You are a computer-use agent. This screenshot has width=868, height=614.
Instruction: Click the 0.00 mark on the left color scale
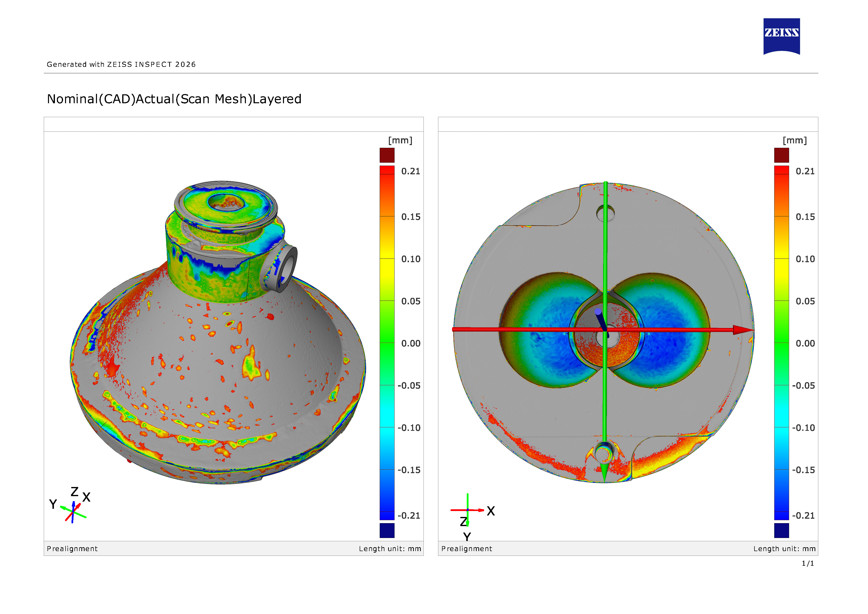pyautogui.click(x=411, y=343)
